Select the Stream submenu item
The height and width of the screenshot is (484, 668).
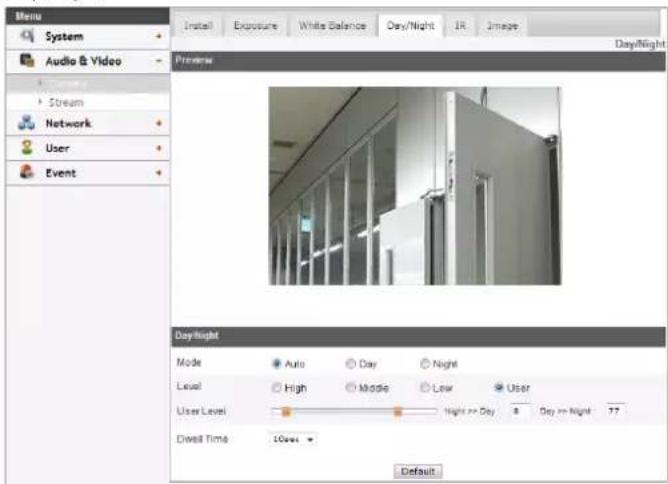point(66,102)
